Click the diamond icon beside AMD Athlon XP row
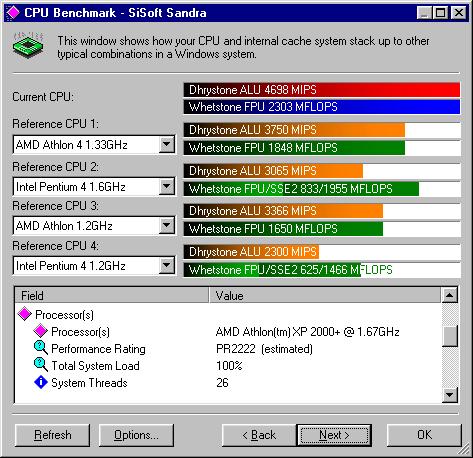This screenshot has width=473, height=458. coord(41,331)
